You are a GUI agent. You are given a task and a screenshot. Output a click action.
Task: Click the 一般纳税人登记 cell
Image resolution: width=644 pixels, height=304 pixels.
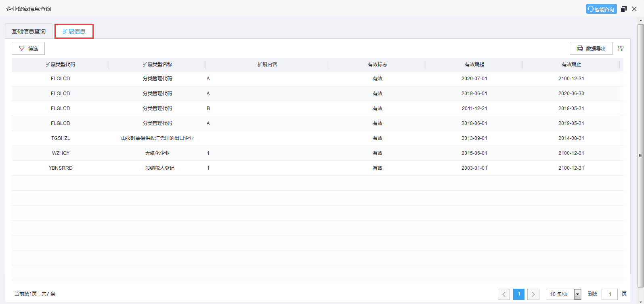(x=157, y=168)
